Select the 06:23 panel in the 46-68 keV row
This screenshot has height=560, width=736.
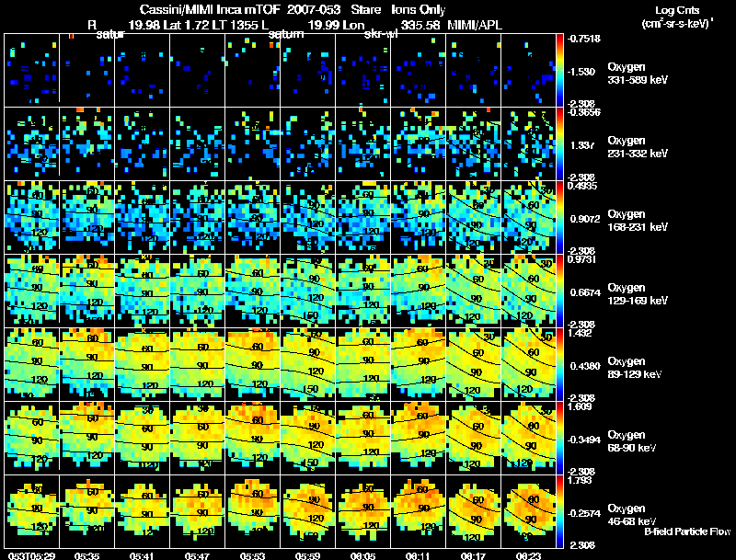pyautogui.click(x=528, y=511)
